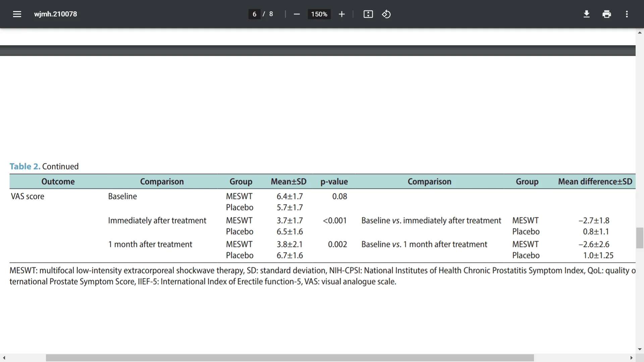
Task: Click the scroll left arrow
Action: (4, 358)
